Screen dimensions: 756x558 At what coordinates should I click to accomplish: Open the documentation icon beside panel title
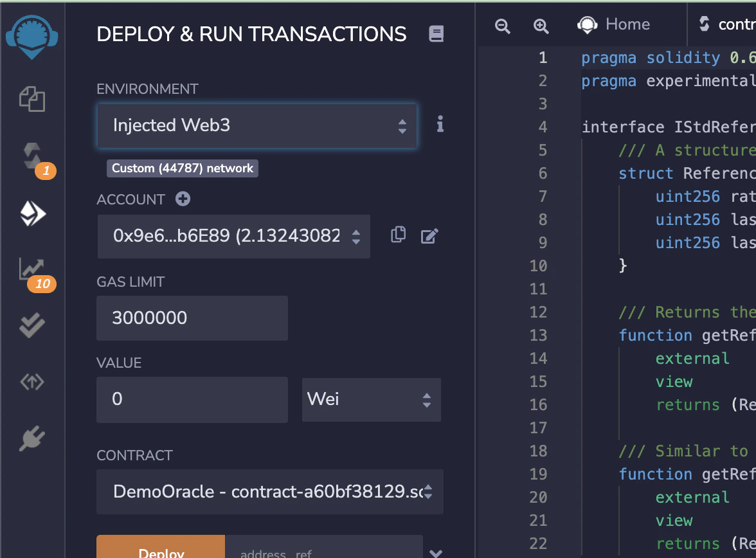pyautogui.click(x=437, y=34)
